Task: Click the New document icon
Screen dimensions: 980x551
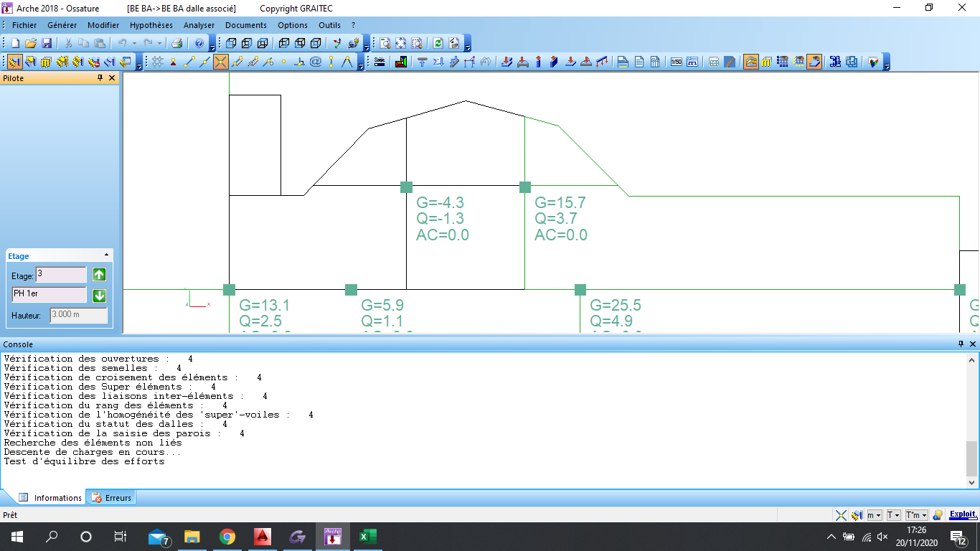Action: [x=15, y=43]
